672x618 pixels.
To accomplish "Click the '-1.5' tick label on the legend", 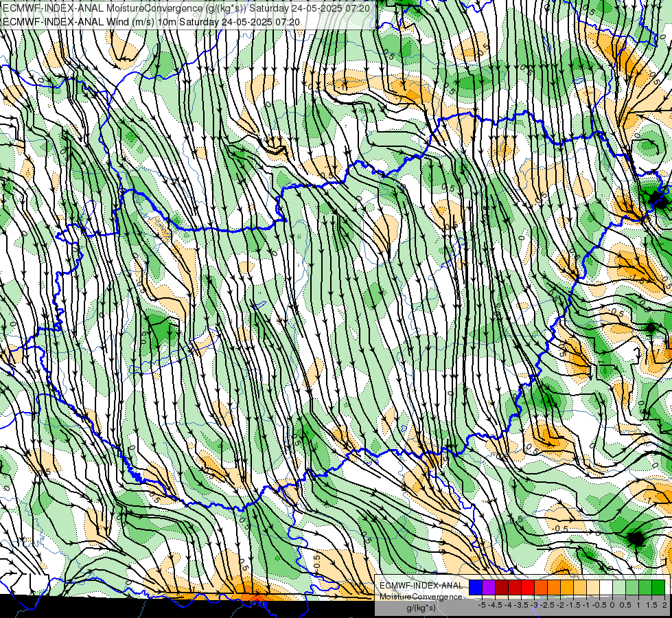I will point(573,605).
